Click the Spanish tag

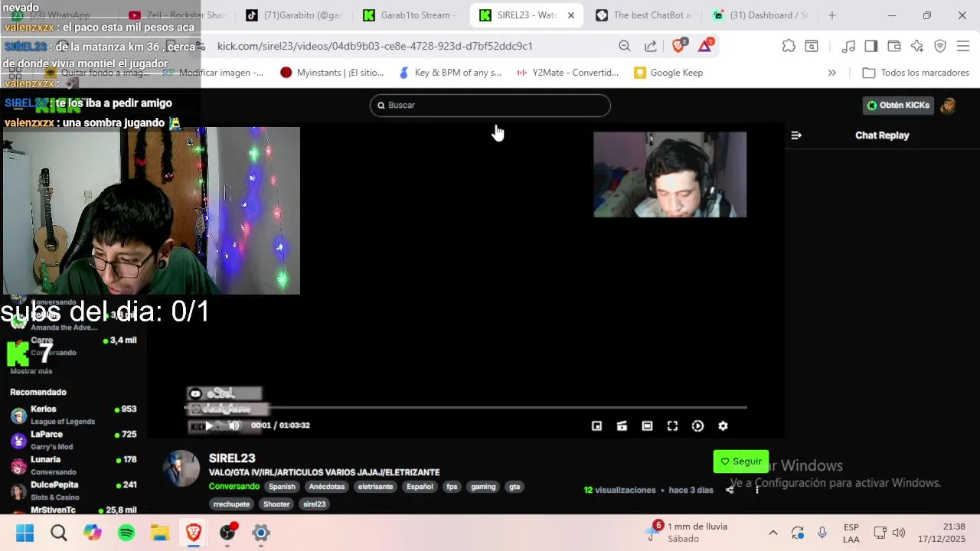pyautogui.click(x=282, y=487)
